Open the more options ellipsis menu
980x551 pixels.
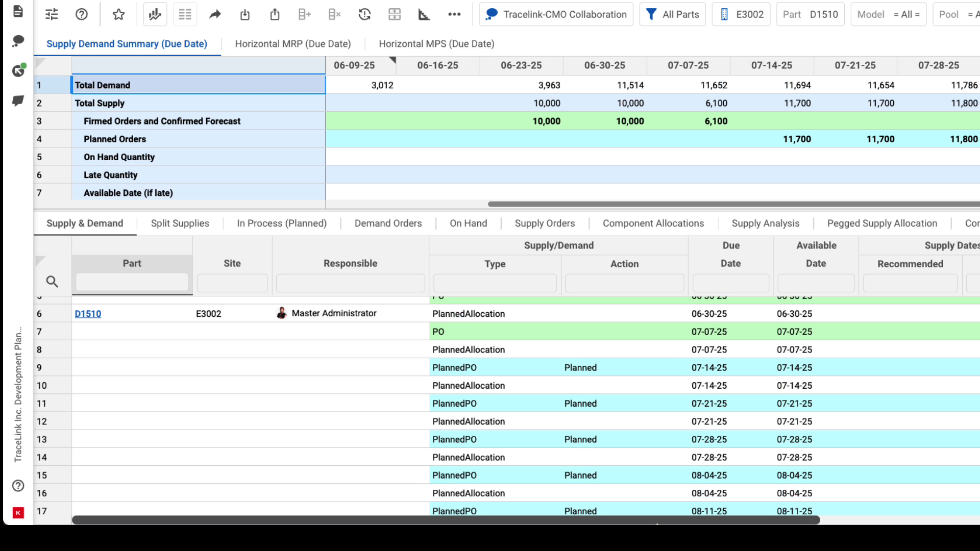(454, 14)
